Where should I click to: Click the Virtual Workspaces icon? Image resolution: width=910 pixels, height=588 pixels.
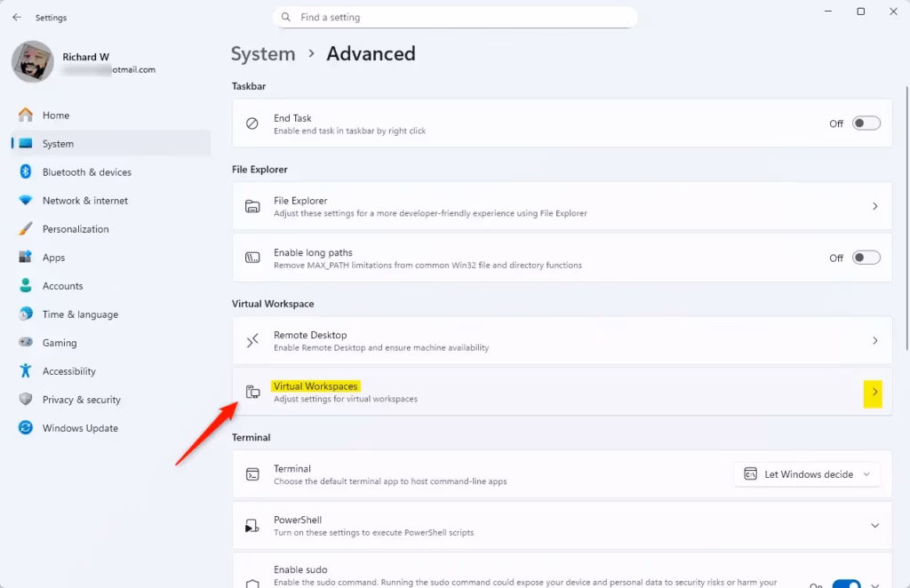pyautogui.click(x=252, y=392)
